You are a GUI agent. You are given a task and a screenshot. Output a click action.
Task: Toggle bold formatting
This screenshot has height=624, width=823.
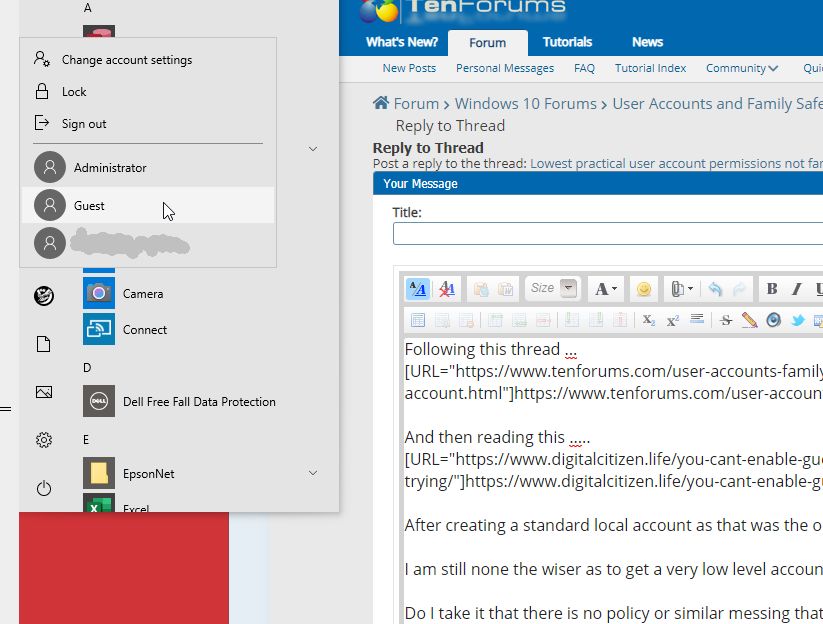(772, 289)
